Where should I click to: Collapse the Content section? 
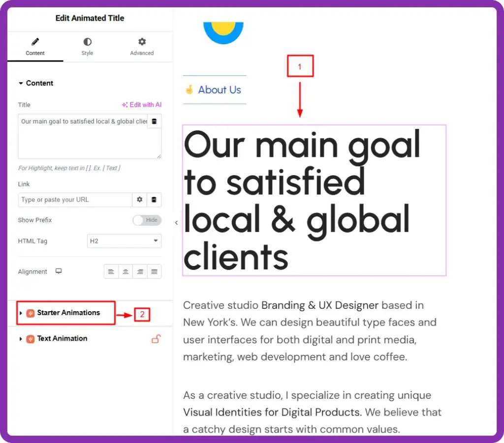[35, 83]
